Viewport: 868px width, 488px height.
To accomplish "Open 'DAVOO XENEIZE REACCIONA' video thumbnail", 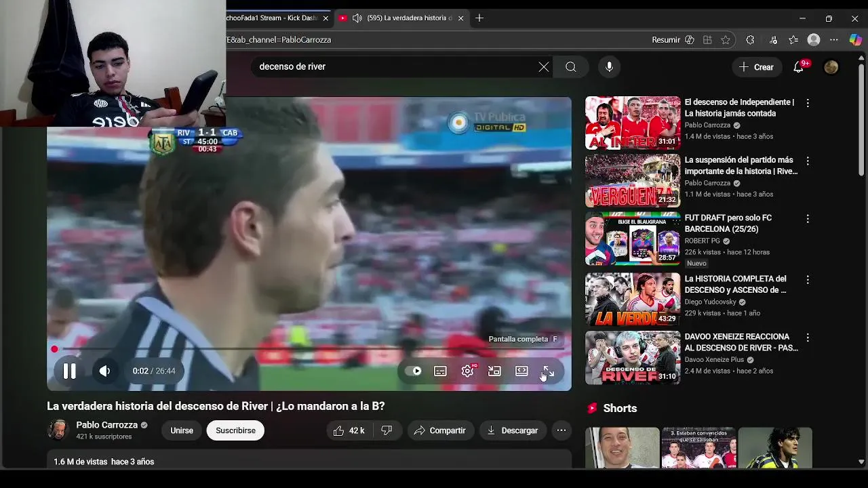I will pyautogui.click(x=633, y=357).
